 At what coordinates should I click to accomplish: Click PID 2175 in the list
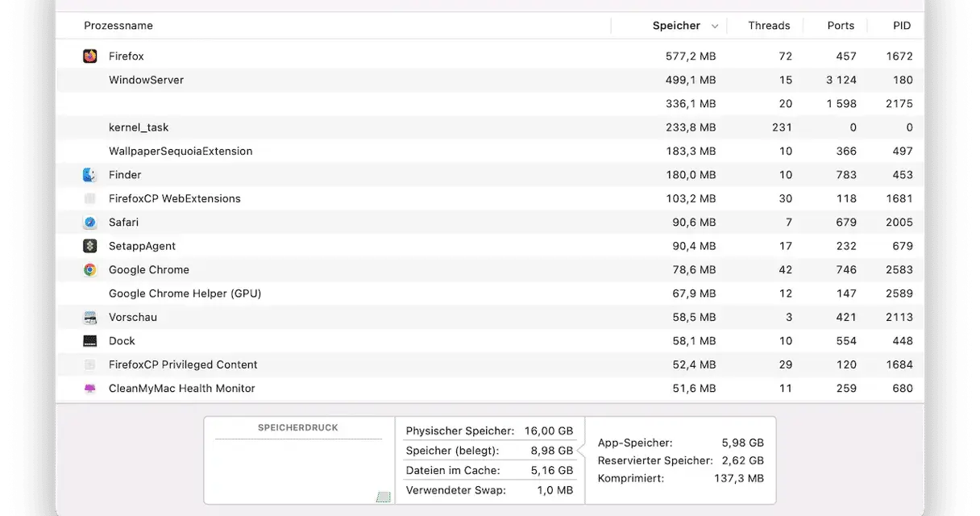coord(899,103)
